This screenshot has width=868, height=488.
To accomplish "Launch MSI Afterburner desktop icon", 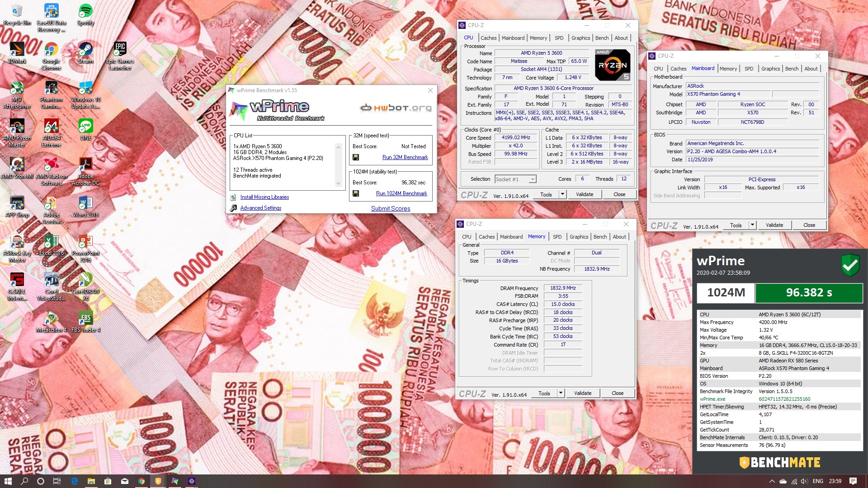I will tap(17, 95).
